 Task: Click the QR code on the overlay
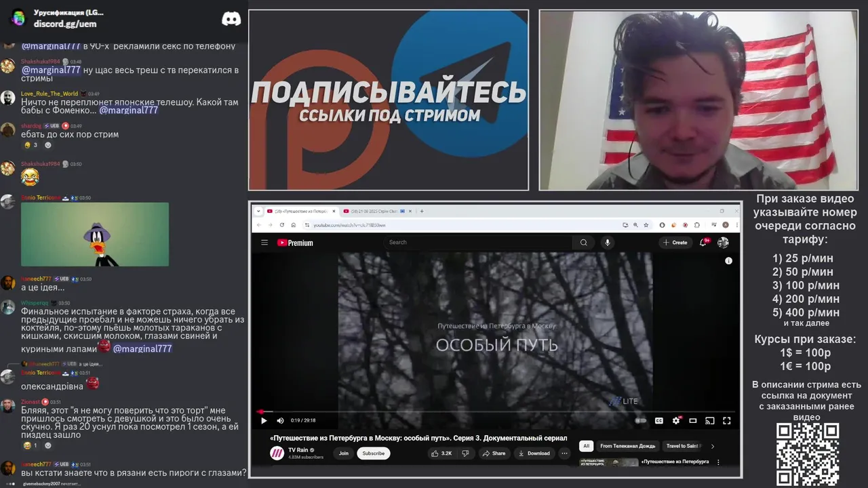808,454
